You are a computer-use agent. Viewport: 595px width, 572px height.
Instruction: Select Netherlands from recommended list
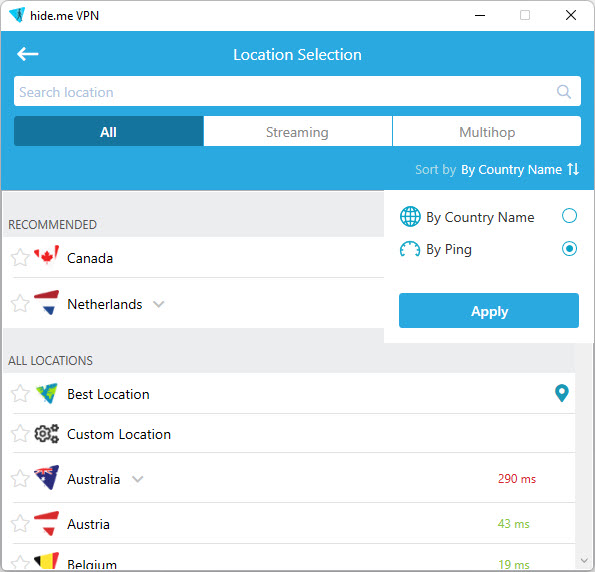pyautogui.click(x=194, y=304)
